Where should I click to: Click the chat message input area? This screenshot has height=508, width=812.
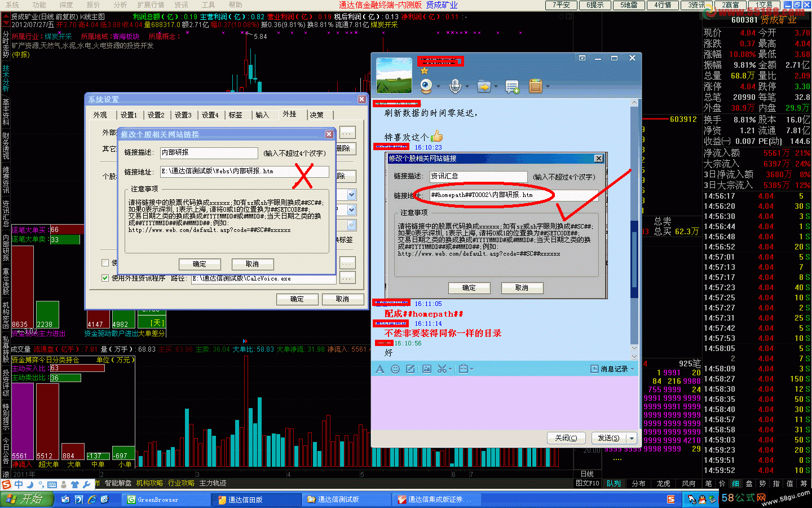pyautogui.click(x=505, y=402)
